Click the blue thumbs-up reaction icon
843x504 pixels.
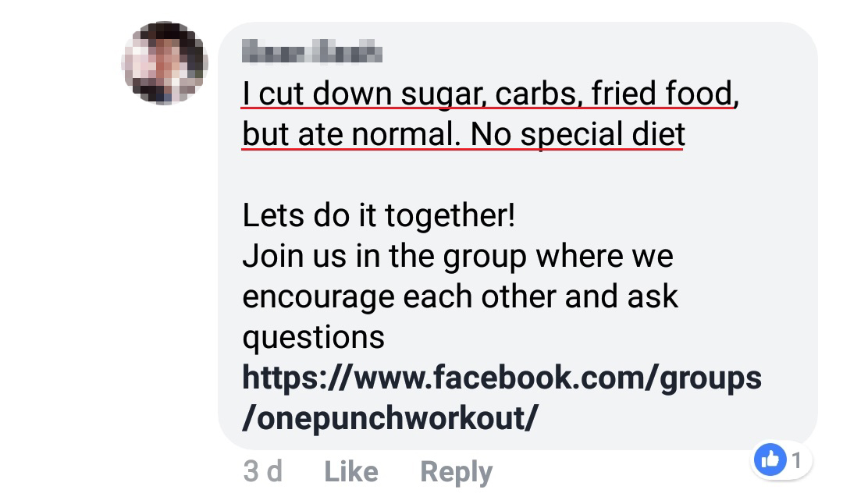coord(770,460)
